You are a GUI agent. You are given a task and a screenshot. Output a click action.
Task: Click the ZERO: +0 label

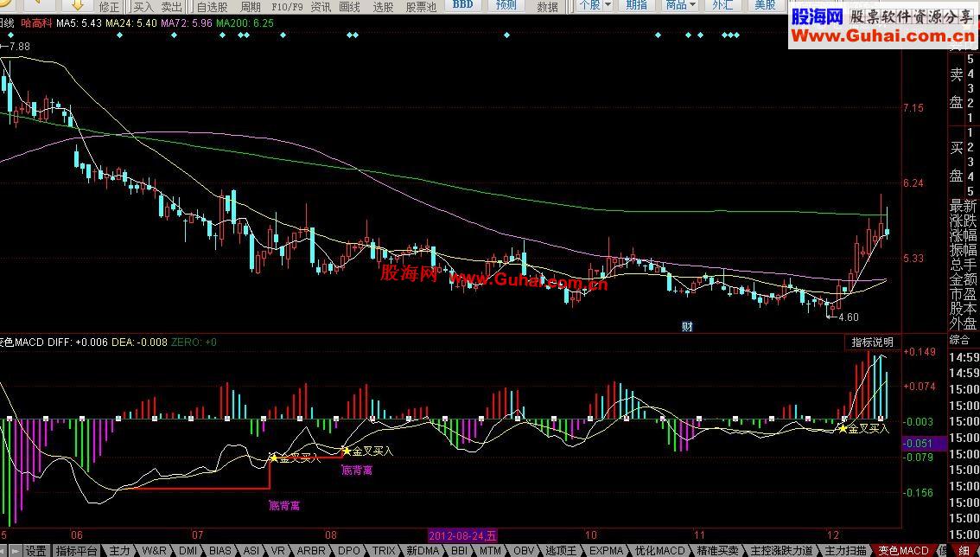click(x=193, y=343)
